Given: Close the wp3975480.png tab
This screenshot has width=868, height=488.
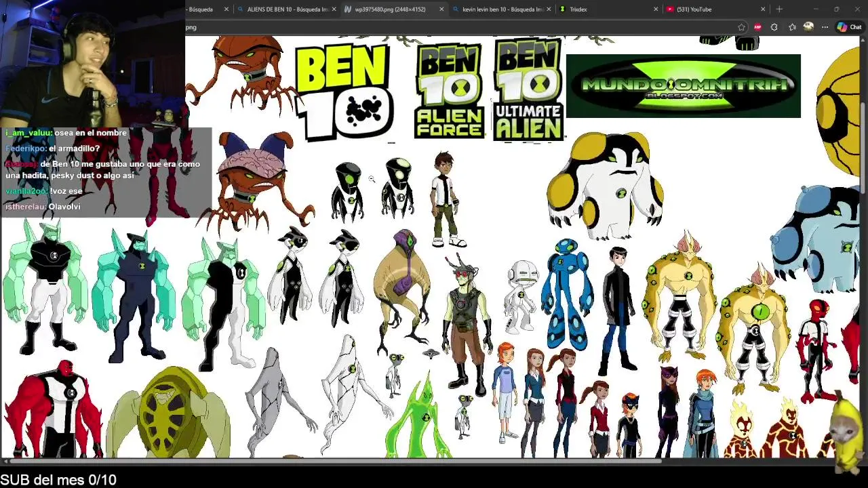Looking at the screenshot, I should click(441, 9).
